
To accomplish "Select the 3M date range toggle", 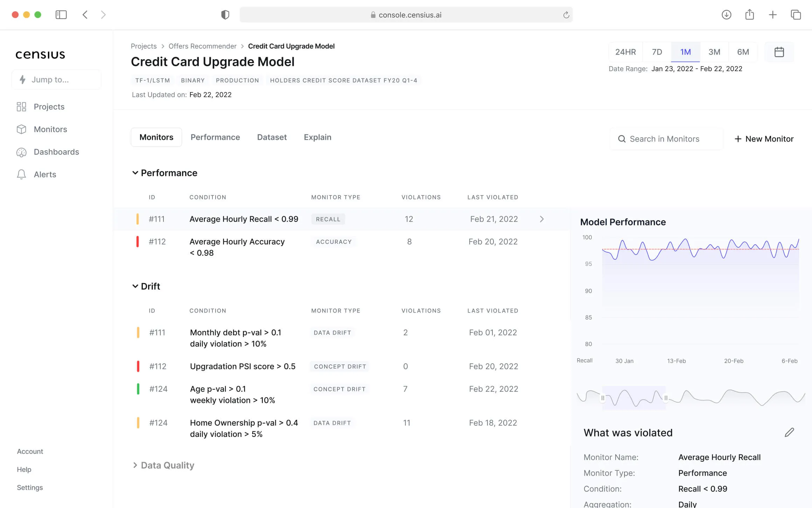I will coord(714,52).
